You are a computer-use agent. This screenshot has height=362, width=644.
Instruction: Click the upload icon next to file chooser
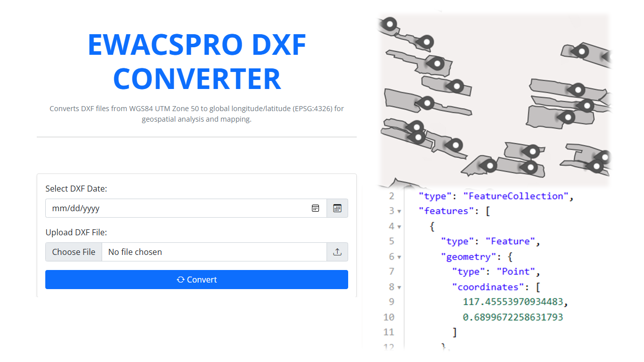click(x=337, y=252)
